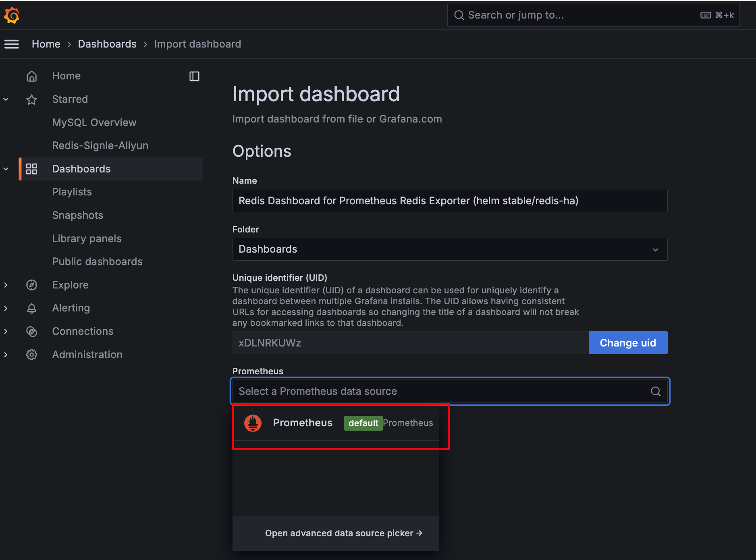Click the green default badge
Viewport: 756px width, 560px height.
tap(363, 423)
